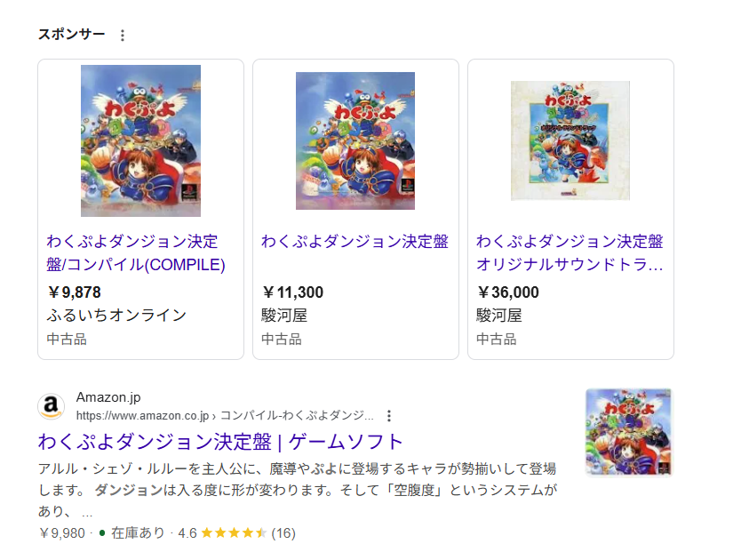Open the sponsor section three-dot menu
Viewport: 733px width, 560px height.
pyautogui.click(x=123, y=36)
